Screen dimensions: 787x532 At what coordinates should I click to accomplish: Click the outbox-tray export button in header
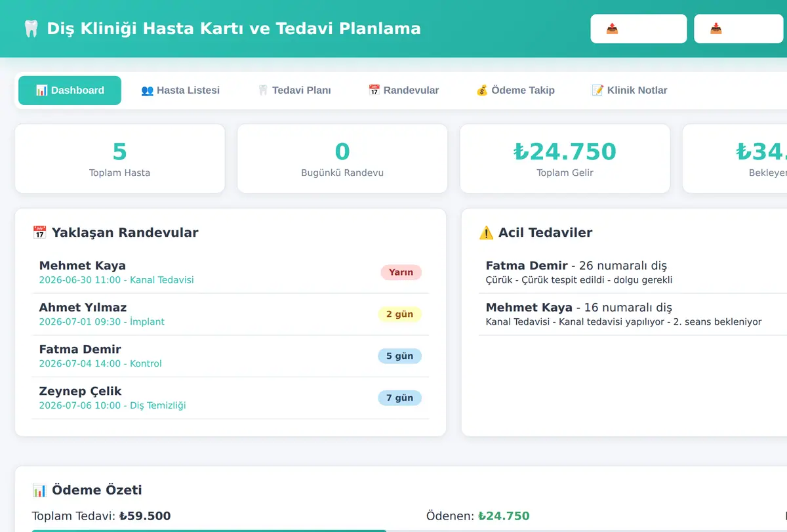pos(639,29)
